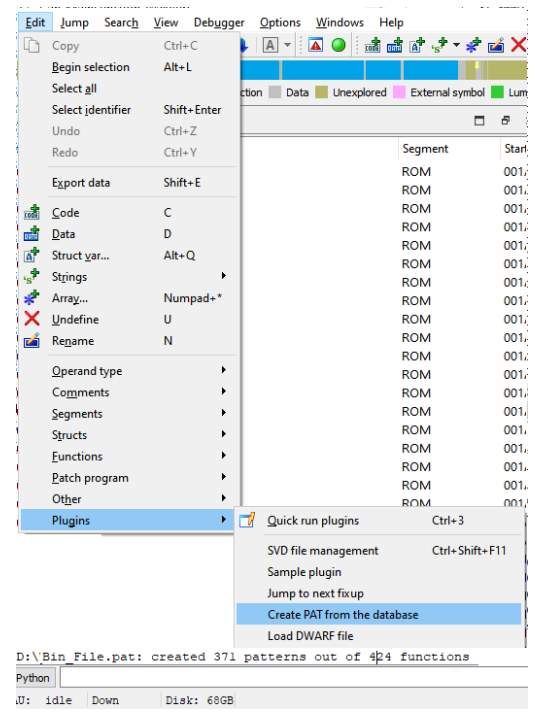Click the make code icon in toolbar

tap(372, 45)
